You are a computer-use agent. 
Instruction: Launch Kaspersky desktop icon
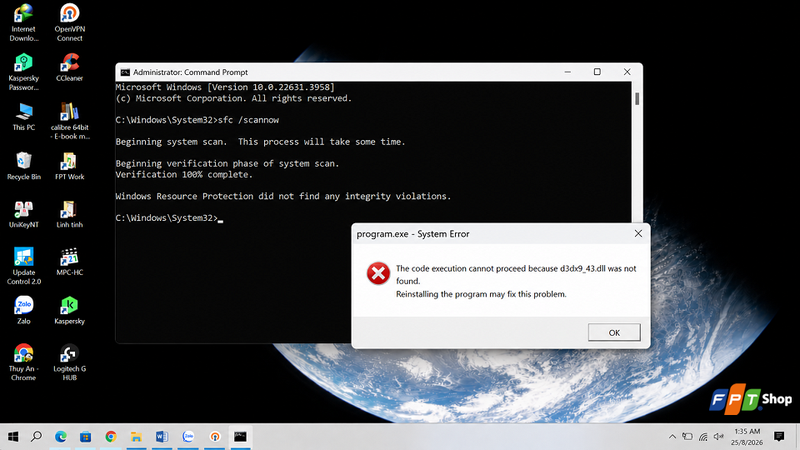69,311
